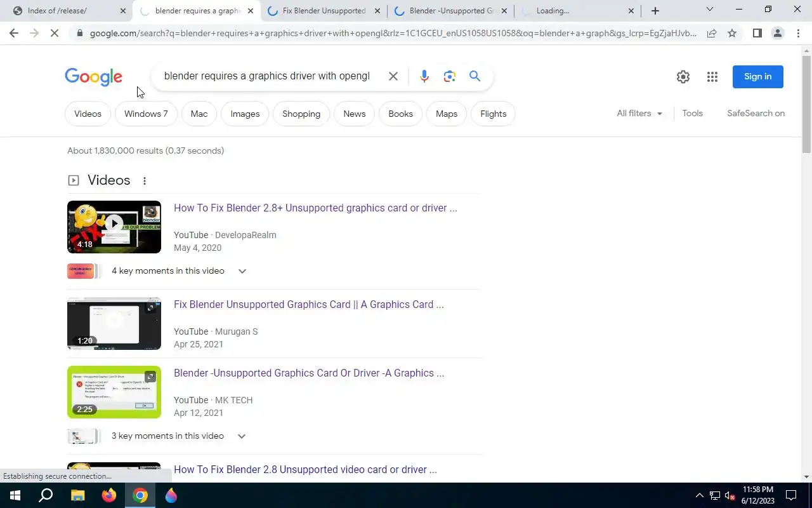Select the News filter chip

(x=355, y=114)
